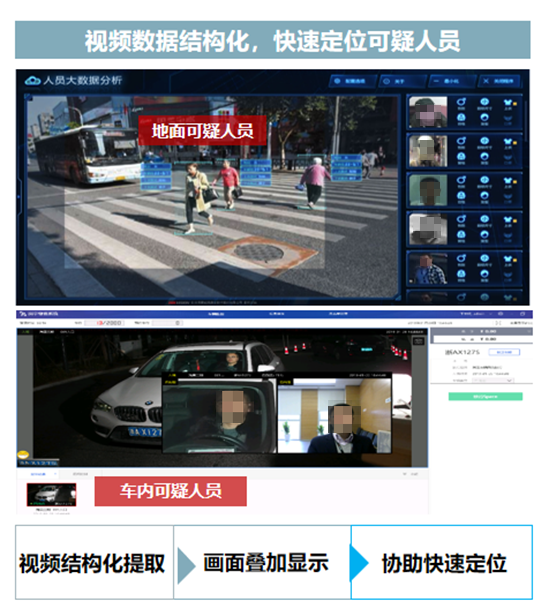Click male gender icon in plaid-shirt person card
The width and height of the screenshot is (549, 609).
point(461,258)
